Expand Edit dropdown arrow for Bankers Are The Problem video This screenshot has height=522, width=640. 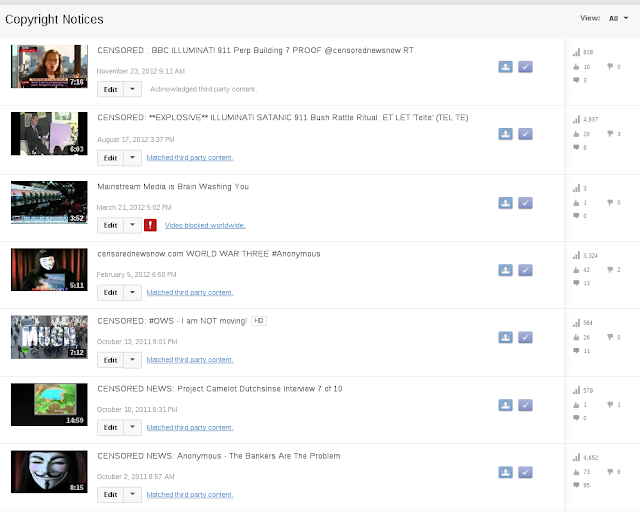coord(132,494)
